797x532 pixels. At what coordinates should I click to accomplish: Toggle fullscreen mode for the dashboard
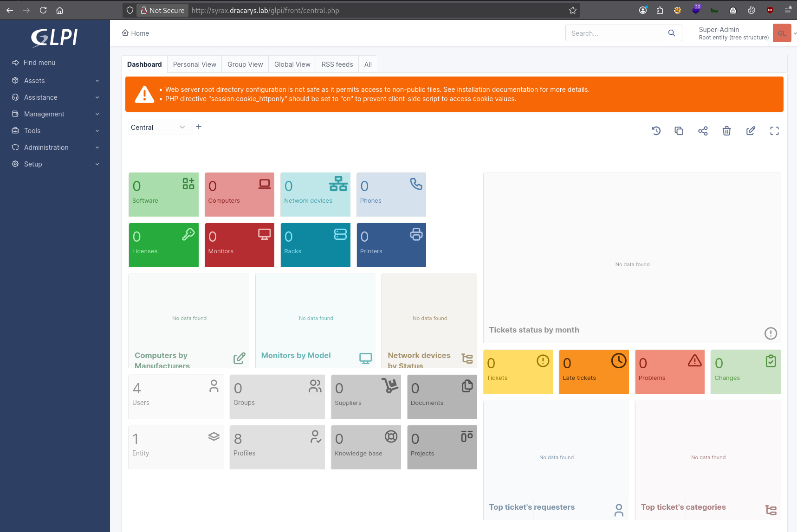(x=774, y=131)
